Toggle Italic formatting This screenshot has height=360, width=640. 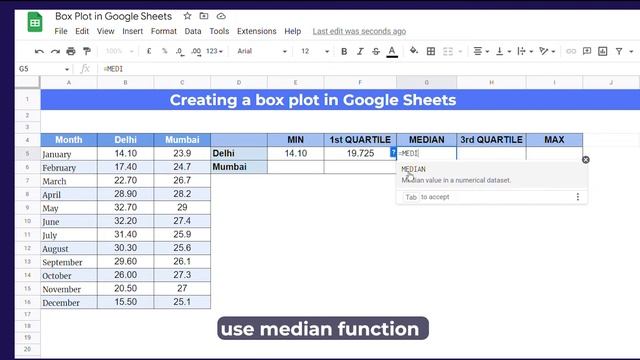click(360, 51)
